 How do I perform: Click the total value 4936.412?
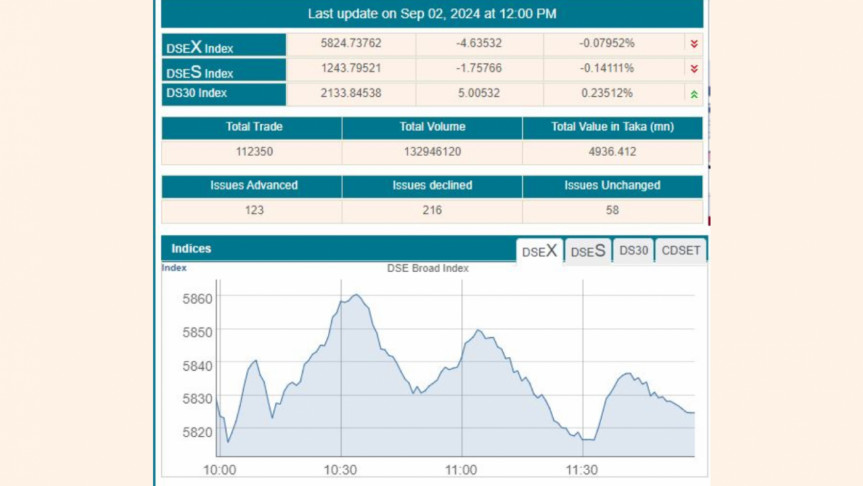[x=613, y=152]
